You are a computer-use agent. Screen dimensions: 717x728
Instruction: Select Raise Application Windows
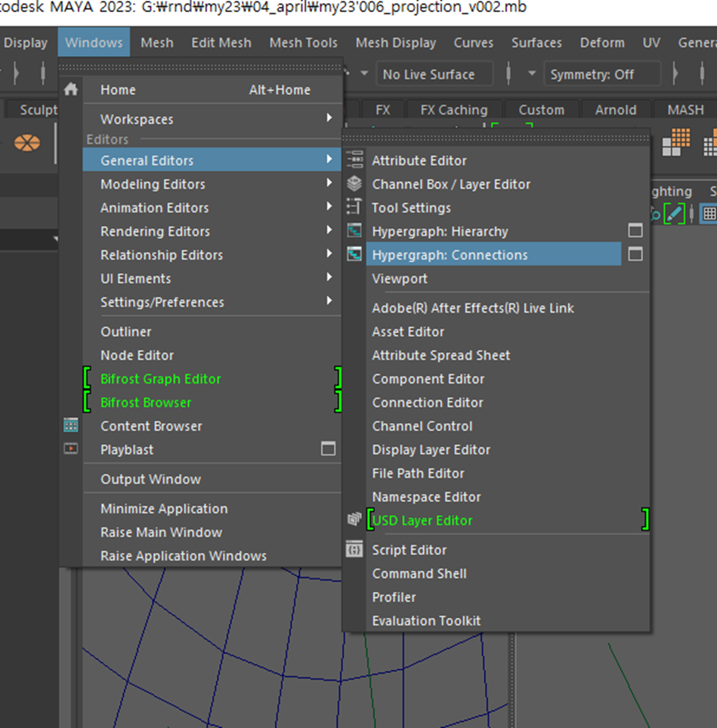212,556
